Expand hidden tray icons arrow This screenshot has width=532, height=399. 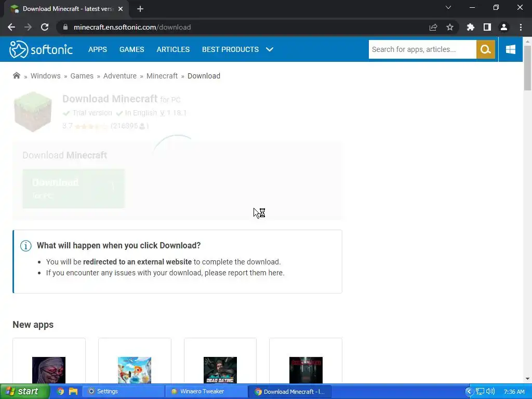coord(469,392)
